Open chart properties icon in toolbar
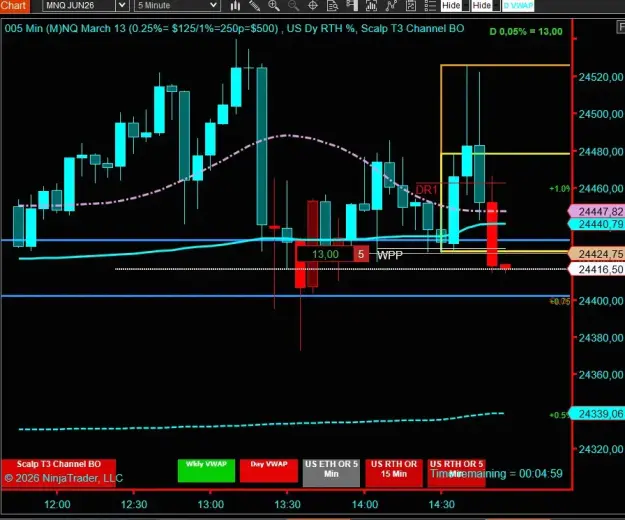The image size is (625, 520). [x=411, y=6]
